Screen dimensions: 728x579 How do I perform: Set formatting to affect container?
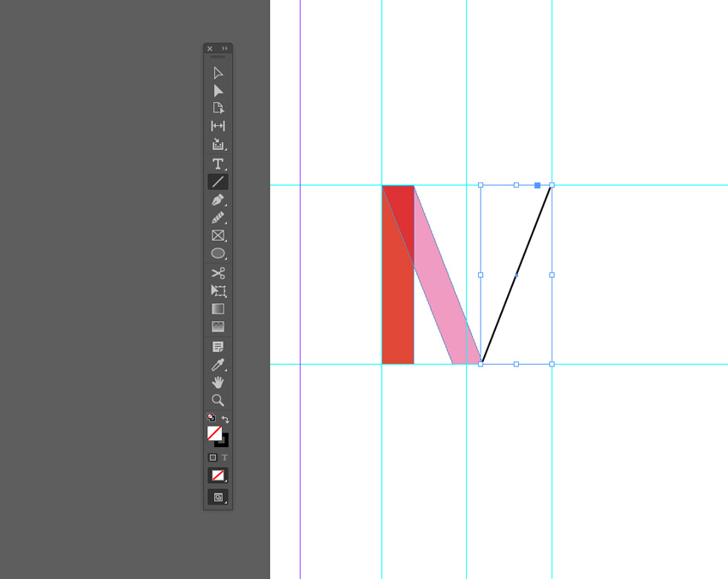tap(212, 457)
